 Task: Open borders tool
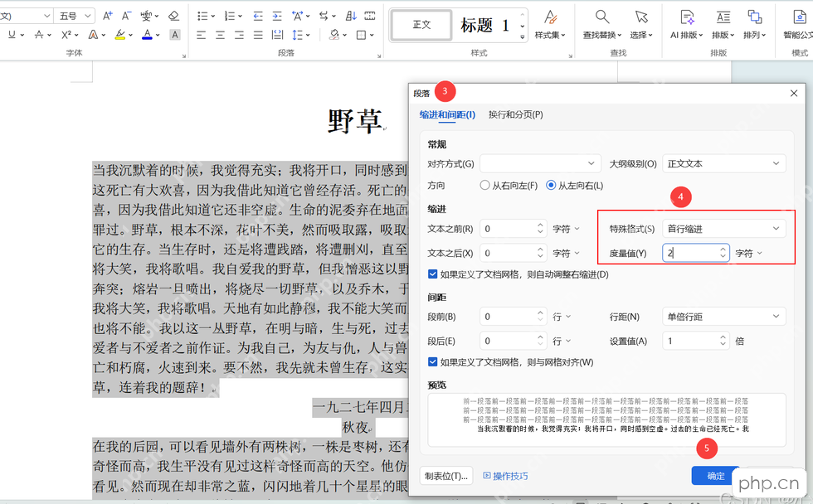(362, 35)
